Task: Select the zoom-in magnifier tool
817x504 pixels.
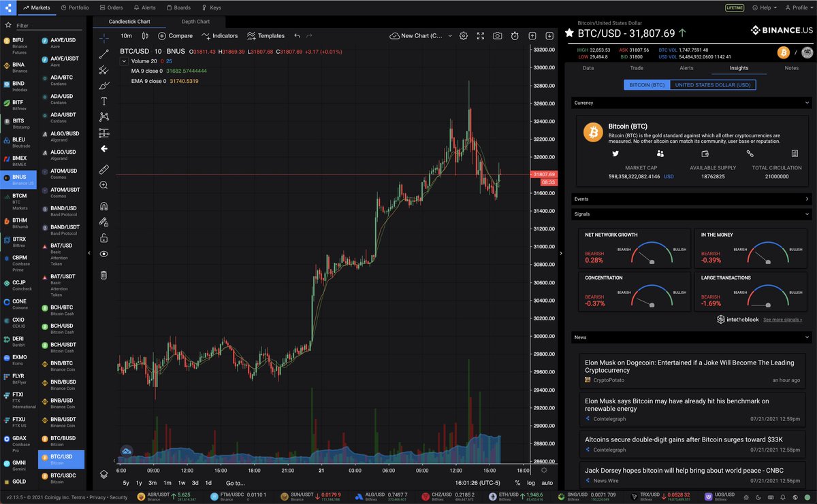Action: [103, 184]
